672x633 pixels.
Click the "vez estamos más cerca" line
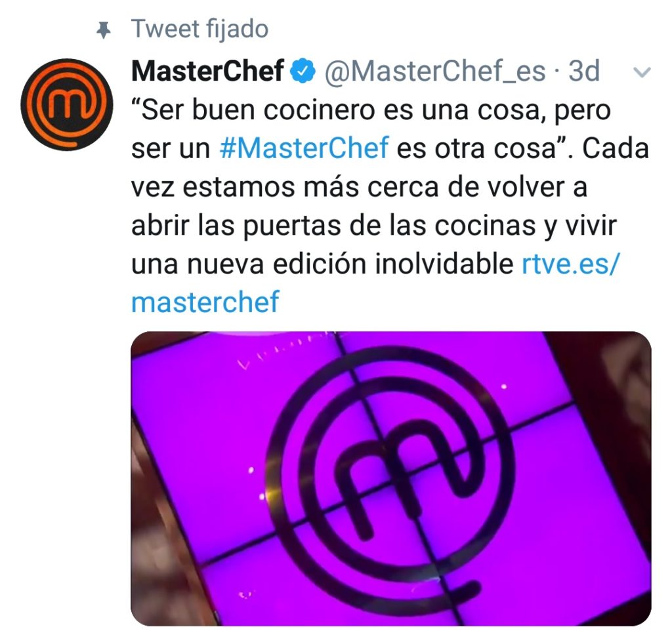[359, 187]
